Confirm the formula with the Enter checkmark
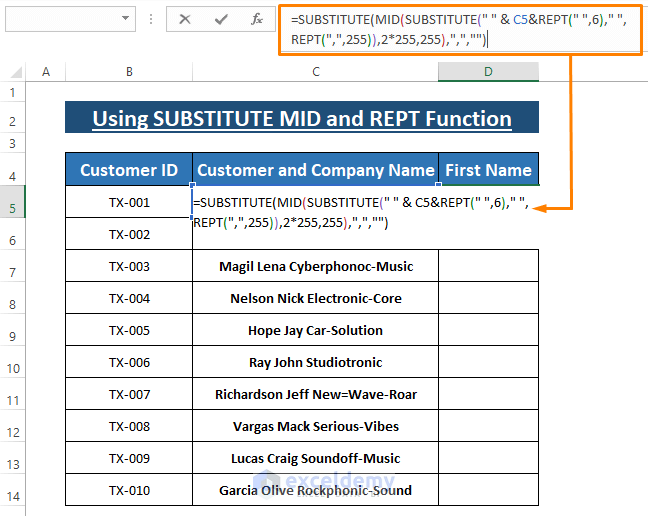The height and width of the screenshot is (516, 648). pos(221,19)
